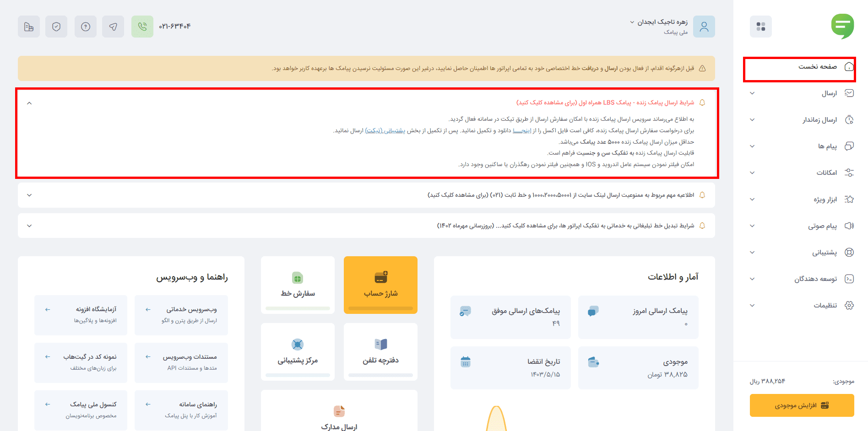
Task: Open the شارژ حساب card
Action: tap(380, 285)
